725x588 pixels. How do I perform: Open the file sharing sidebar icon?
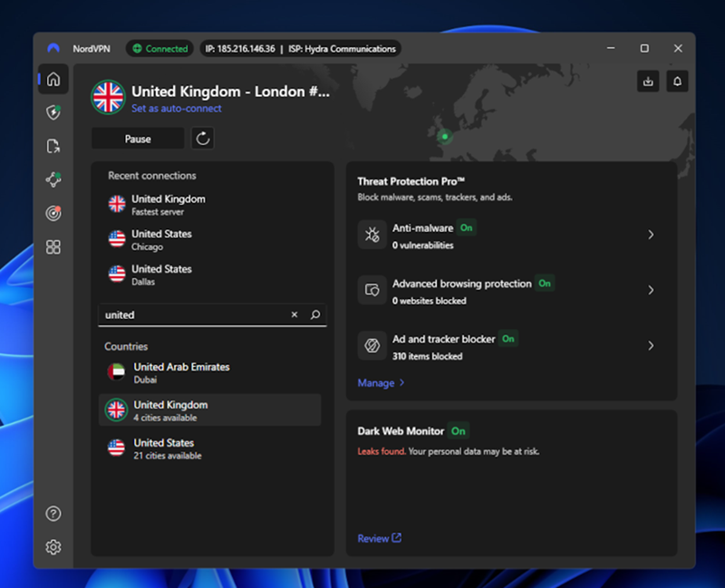point(53,146)
